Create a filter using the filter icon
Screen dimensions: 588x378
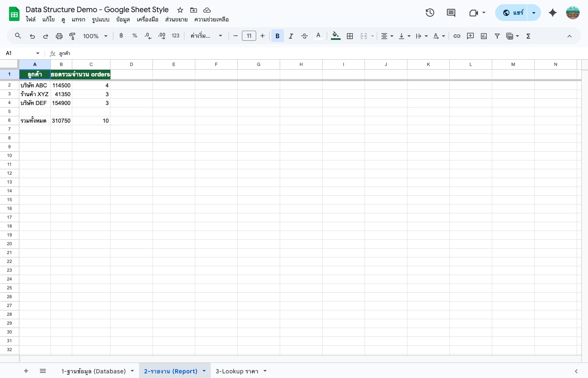497,36
